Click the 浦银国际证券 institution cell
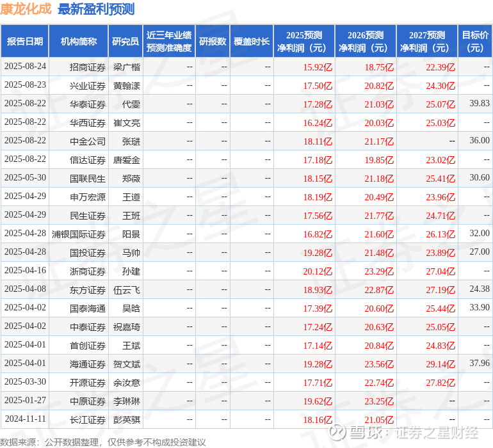The height and width of the screenshot is (448, 493). point(79,234)
